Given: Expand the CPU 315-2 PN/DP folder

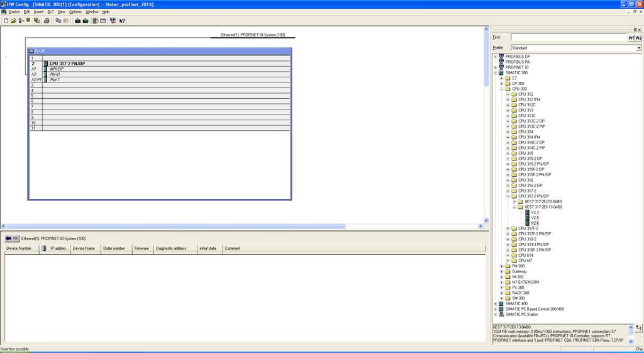Looking at the screenshot, I should point(508,164).
